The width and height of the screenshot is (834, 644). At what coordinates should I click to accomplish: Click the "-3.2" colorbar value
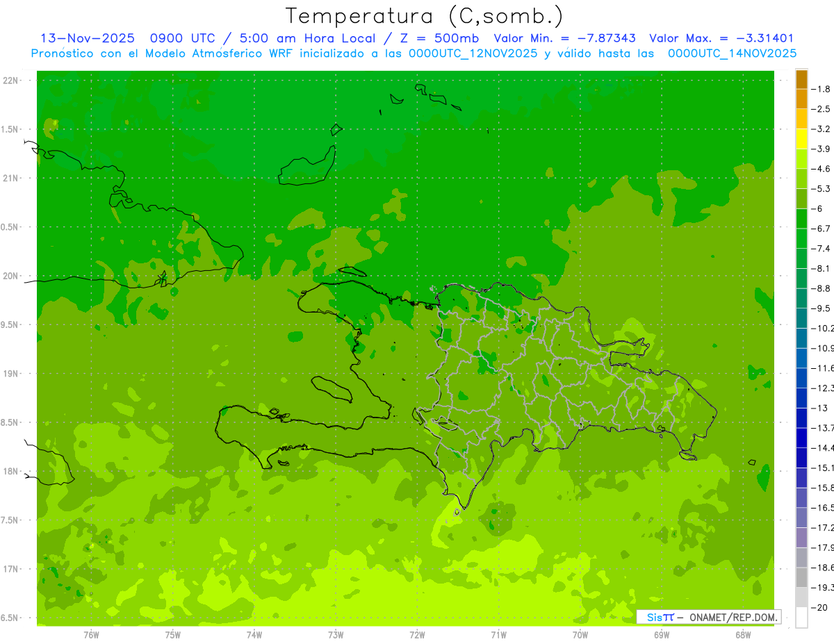[822, 129]
